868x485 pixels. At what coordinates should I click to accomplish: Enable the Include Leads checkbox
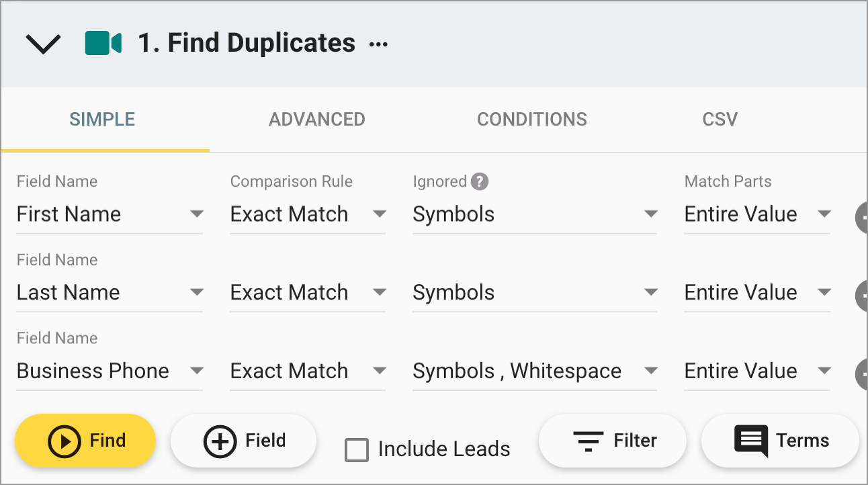[357, 450]
